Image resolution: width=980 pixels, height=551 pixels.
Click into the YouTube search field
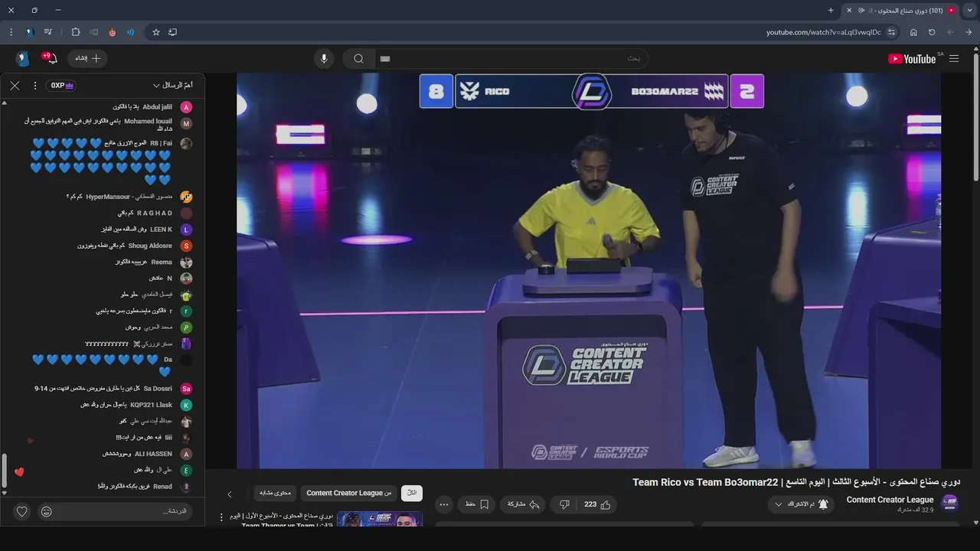(x=511, y=59)
